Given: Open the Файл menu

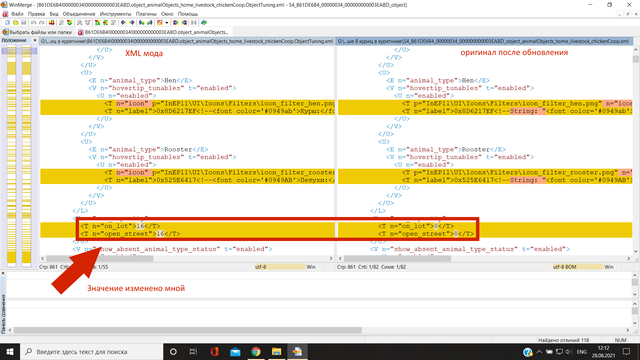Looking at the screenshot, I should coord(17,14).
